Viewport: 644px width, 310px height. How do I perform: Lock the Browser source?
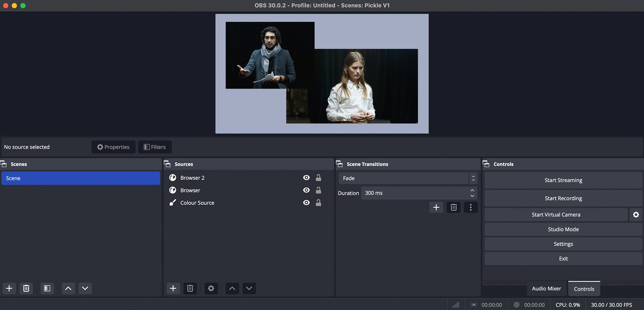[318, 190]
